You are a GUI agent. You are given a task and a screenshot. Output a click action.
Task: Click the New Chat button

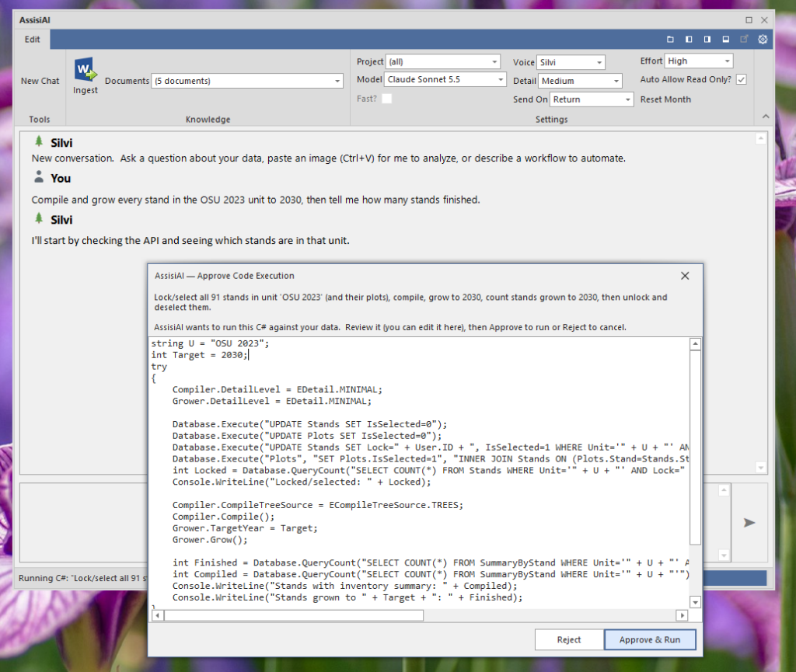[x=40, y=81]
